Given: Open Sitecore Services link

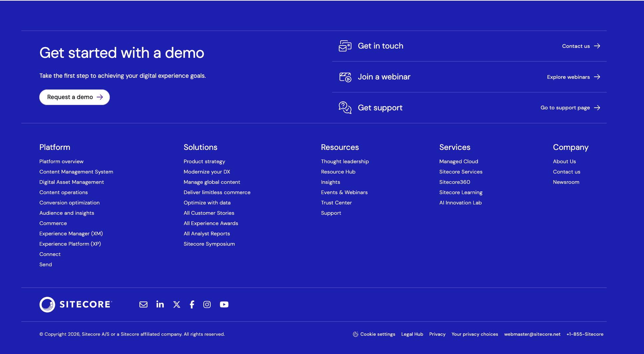Looking at the screenshot, I should click(461, 172).
